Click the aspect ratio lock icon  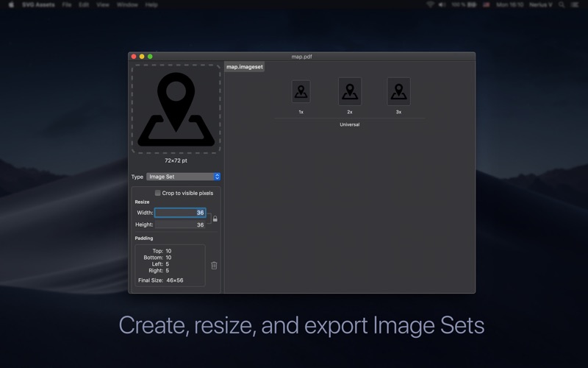(x=215, y=219)
